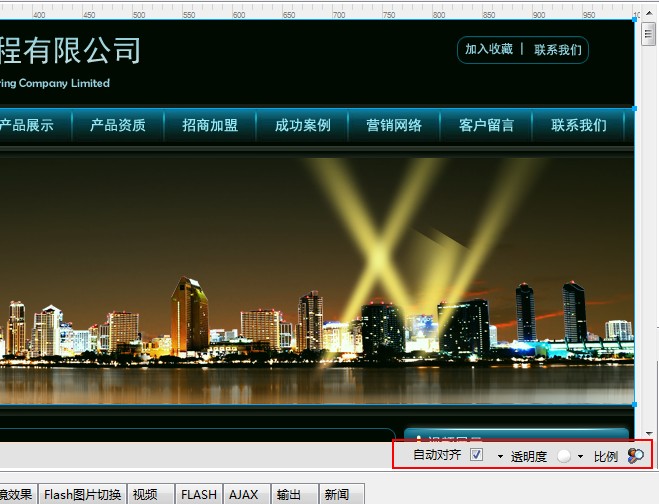This screenshot has height=504, width=659.
Task: Click the scrollbar down arrow
Action: (649, 433)
